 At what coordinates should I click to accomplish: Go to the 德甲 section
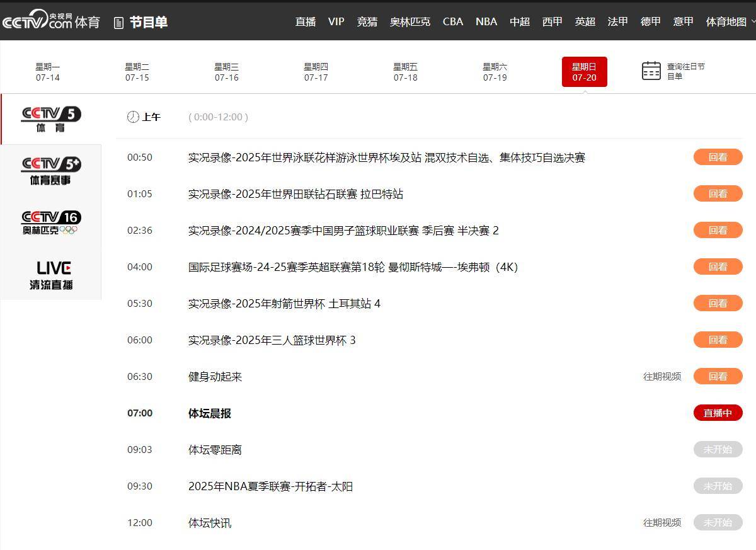(651, 21)
